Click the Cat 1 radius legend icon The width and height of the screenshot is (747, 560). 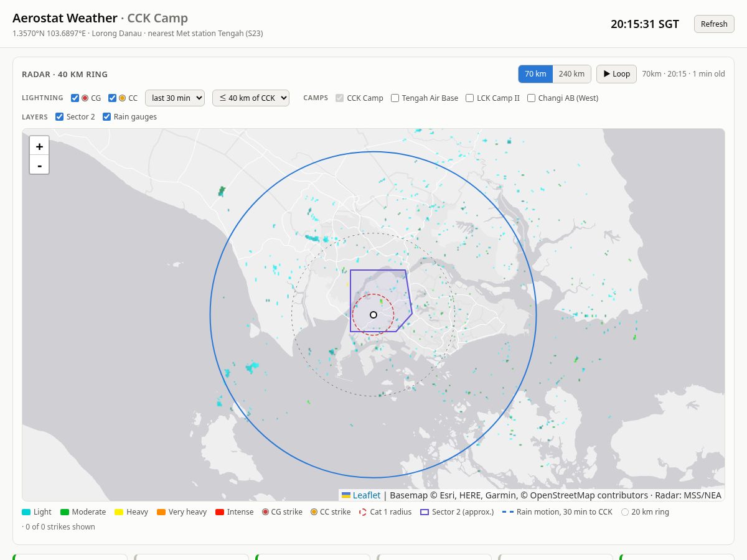pyautogui.click(x=363, y=512)
